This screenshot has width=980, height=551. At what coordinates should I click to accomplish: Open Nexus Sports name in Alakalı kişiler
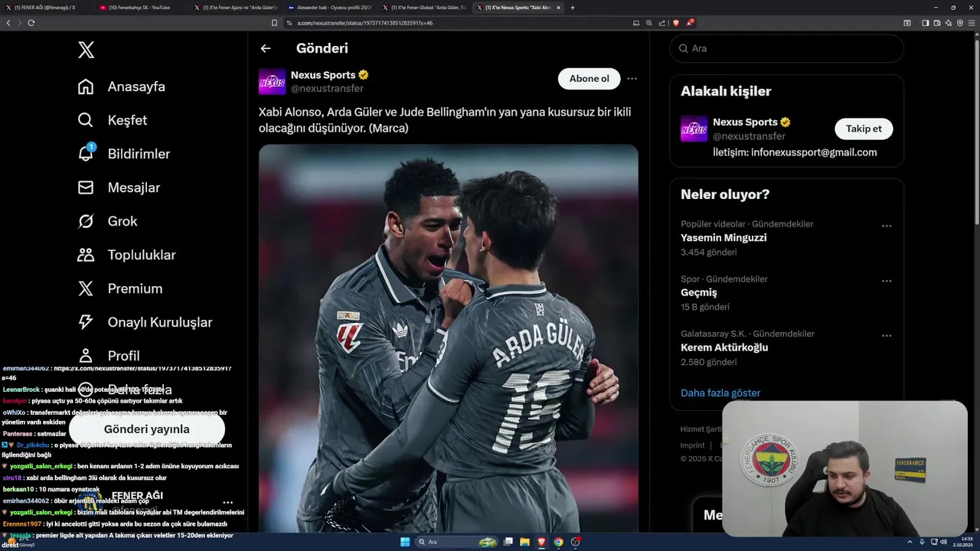(745, 122)
